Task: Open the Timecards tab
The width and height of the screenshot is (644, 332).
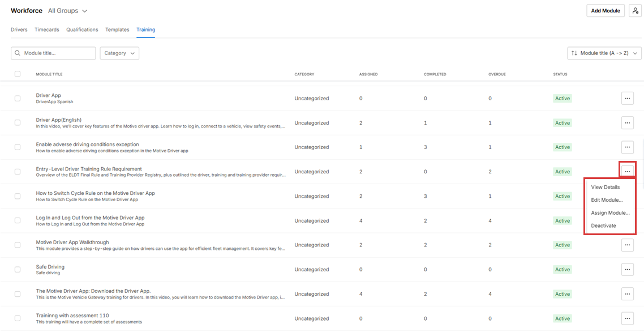Action: click(x=46, y=29)
